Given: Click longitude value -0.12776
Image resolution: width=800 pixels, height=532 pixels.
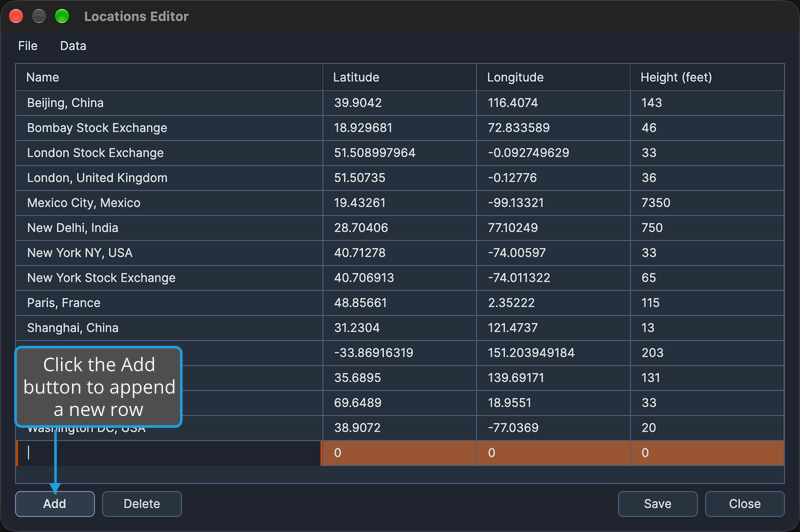Looking at the screenshot, I should 512,178.
